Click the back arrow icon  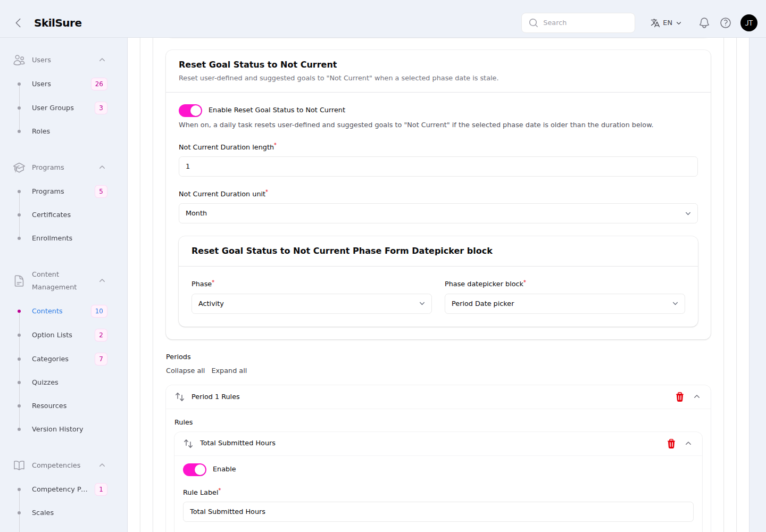point(18,23)
